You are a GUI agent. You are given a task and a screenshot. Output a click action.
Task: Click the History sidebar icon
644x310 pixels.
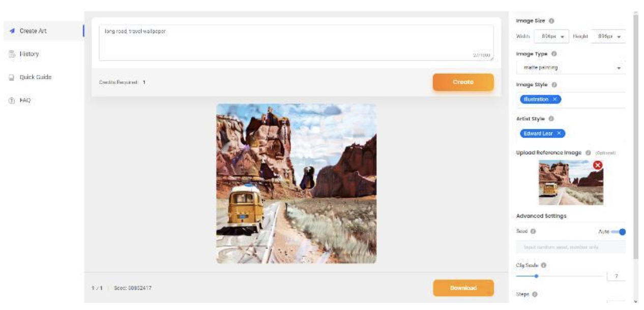[x=12, y=54]
